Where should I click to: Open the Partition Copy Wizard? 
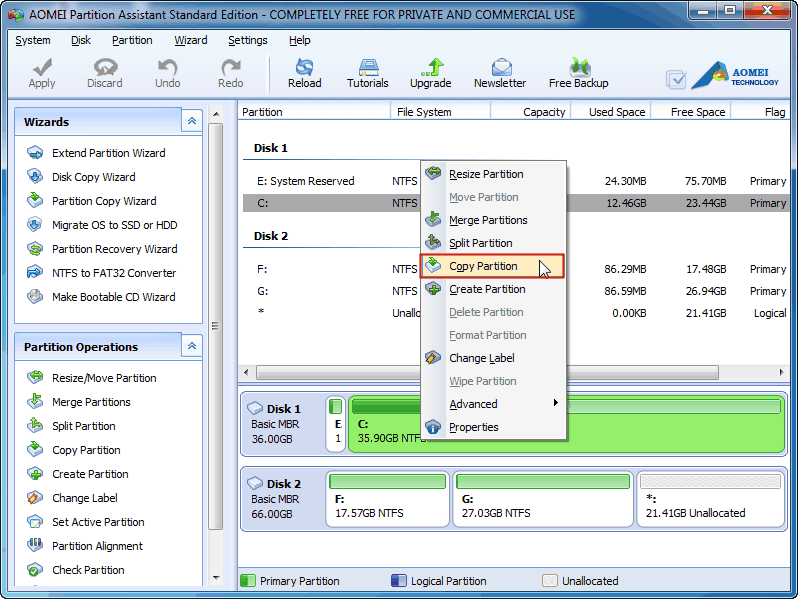click(104, 201)
